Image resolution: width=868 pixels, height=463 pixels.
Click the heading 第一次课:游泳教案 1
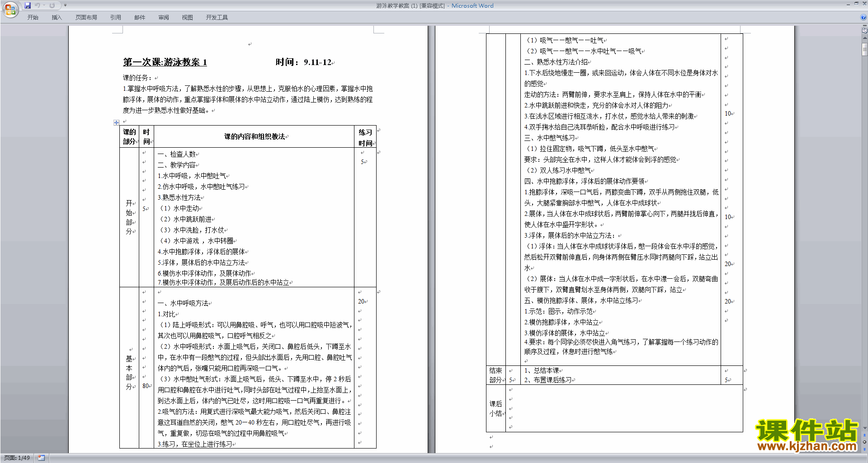click(x=165, y=62)
